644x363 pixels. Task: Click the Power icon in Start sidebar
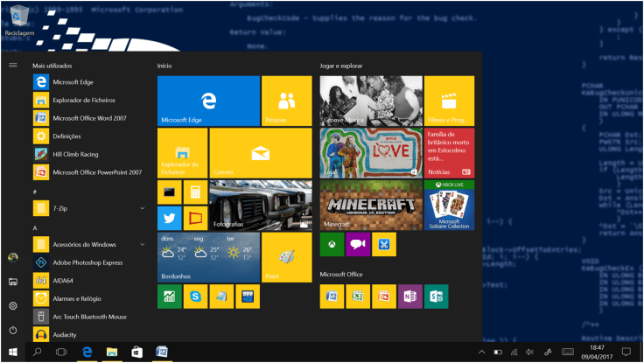pyautogui.click(x=13, y=330)
